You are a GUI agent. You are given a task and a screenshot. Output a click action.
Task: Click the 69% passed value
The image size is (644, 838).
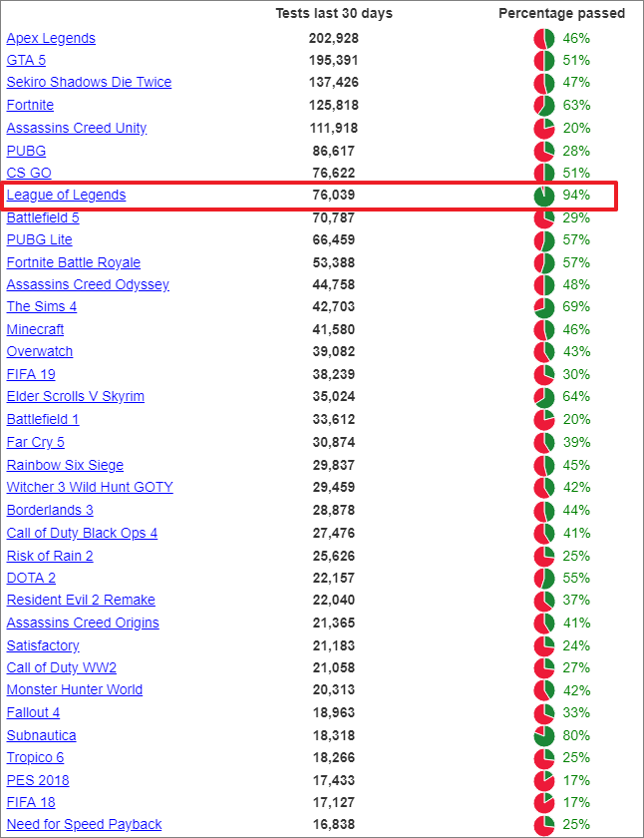[576, 307]
